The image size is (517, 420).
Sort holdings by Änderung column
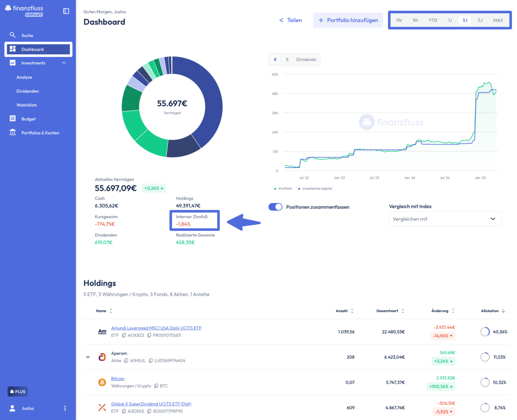[x=443, y=311]
